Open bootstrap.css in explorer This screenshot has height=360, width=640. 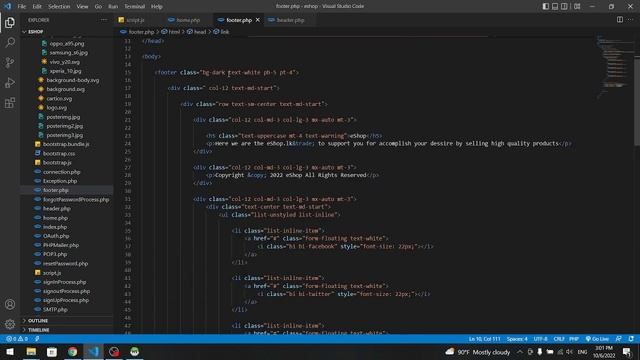[59, 153]
